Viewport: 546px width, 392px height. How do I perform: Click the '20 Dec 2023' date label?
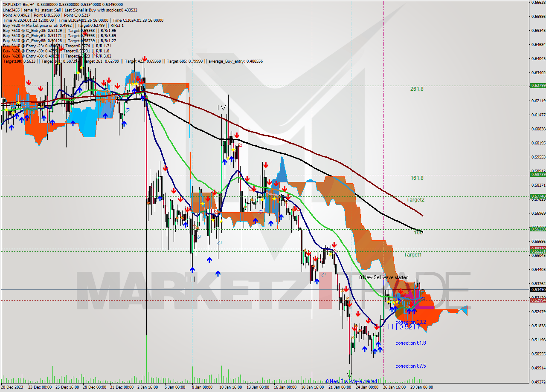click(13, 387)
